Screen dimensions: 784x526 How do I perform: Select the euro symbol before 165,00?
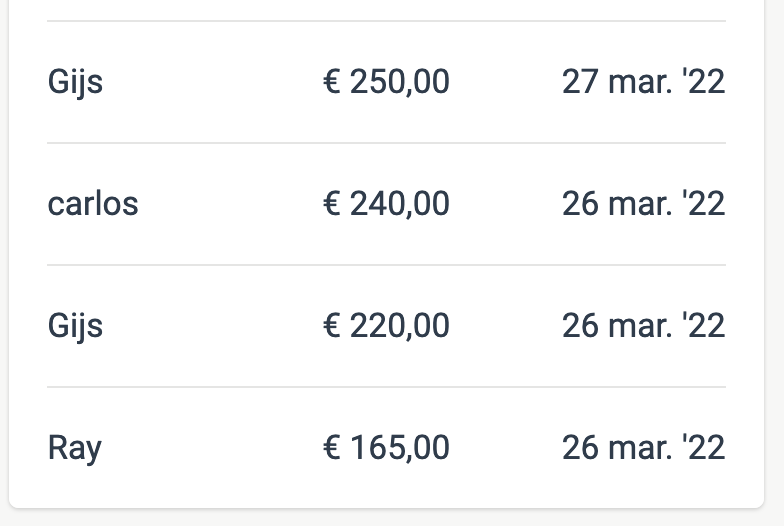[x=332, y=448]
